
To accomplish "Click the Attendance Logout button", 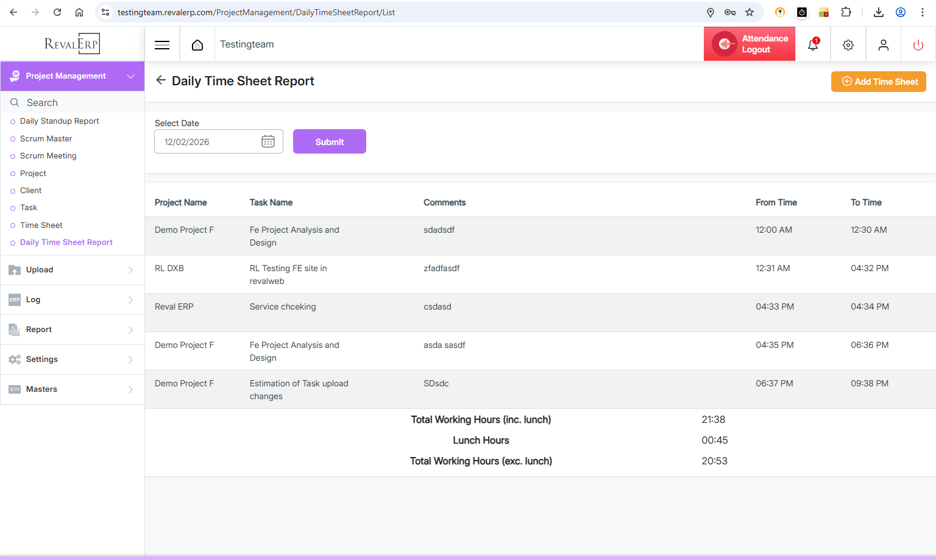I will (x=750, y=44).
